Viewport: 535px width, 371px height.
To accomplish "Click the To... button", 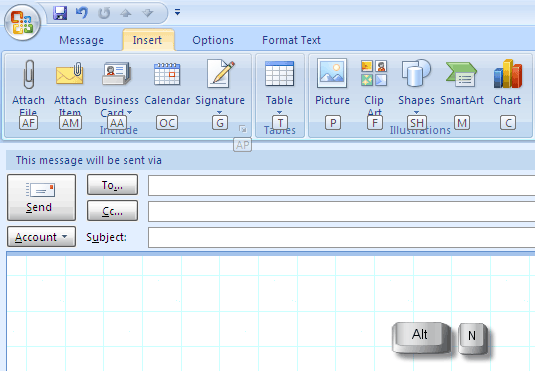I will pyautogui.click(x=113, y=185).
